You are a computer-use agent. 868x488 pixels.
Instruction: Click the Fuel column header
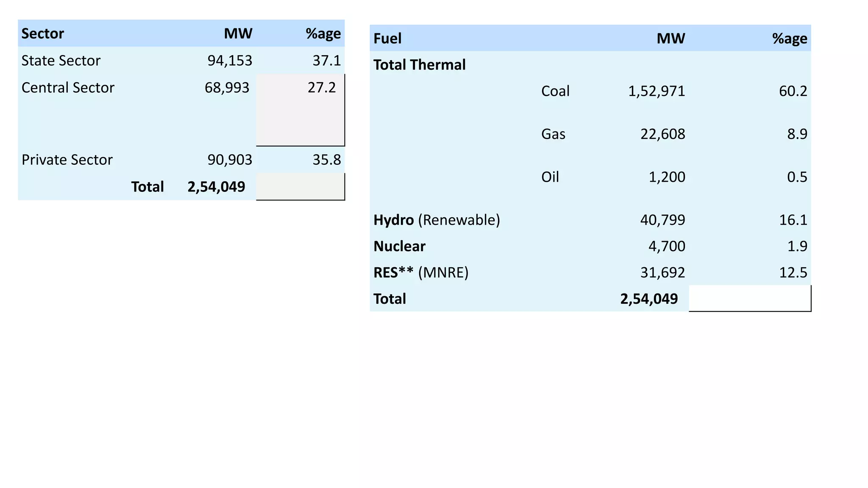[387, 39]
